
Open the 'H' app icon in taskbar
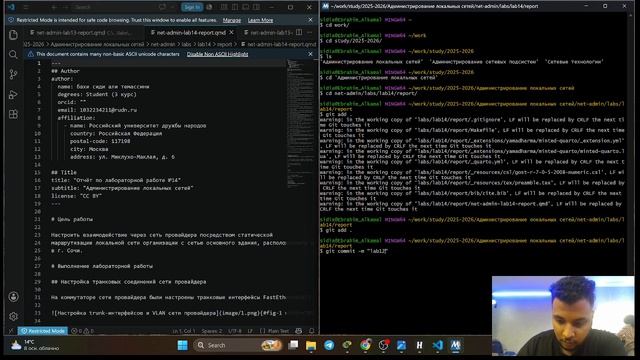(x=419, y=345)
